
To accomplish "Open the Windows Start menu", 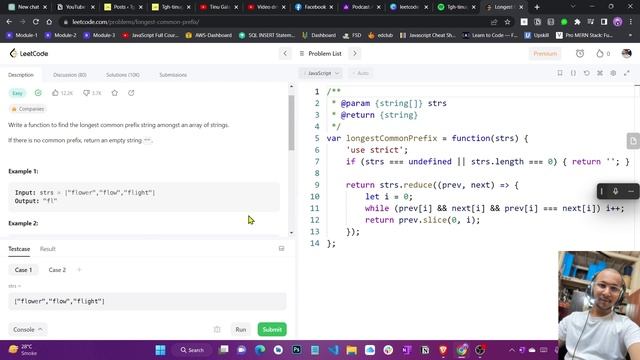I will (x=160, y=350).
